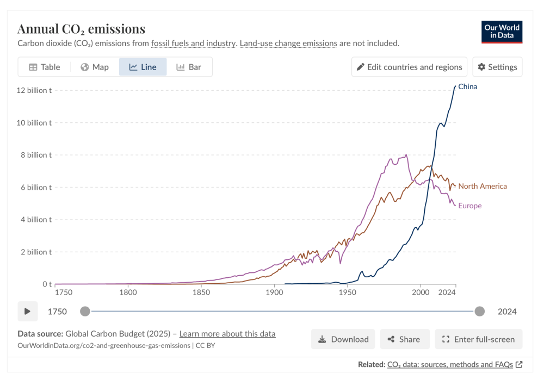Highlight the China line label
Image resolution: width=544 pixels, height=392 pixels.
[468, 86]
